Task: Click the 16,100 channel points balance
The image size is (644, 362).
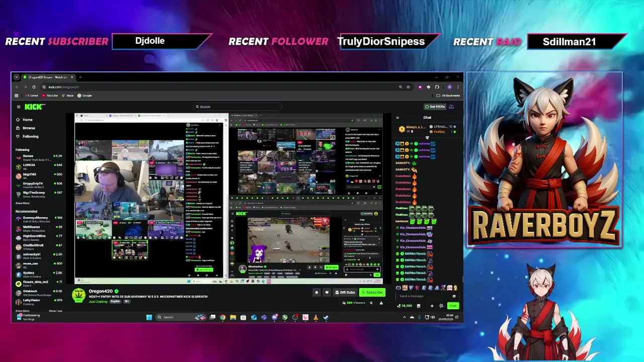Action: tap(405, 306)
